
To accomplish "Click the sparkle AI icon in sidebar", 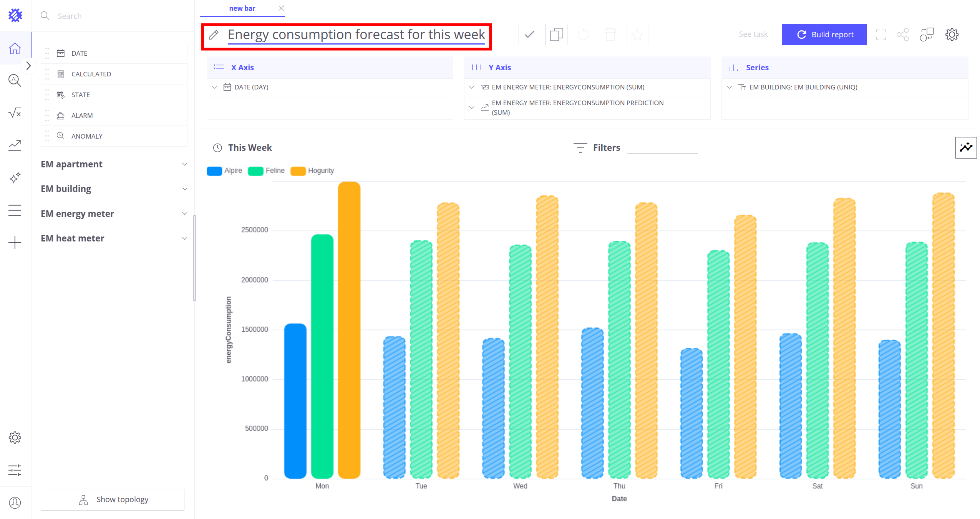I will click(15, 178).
